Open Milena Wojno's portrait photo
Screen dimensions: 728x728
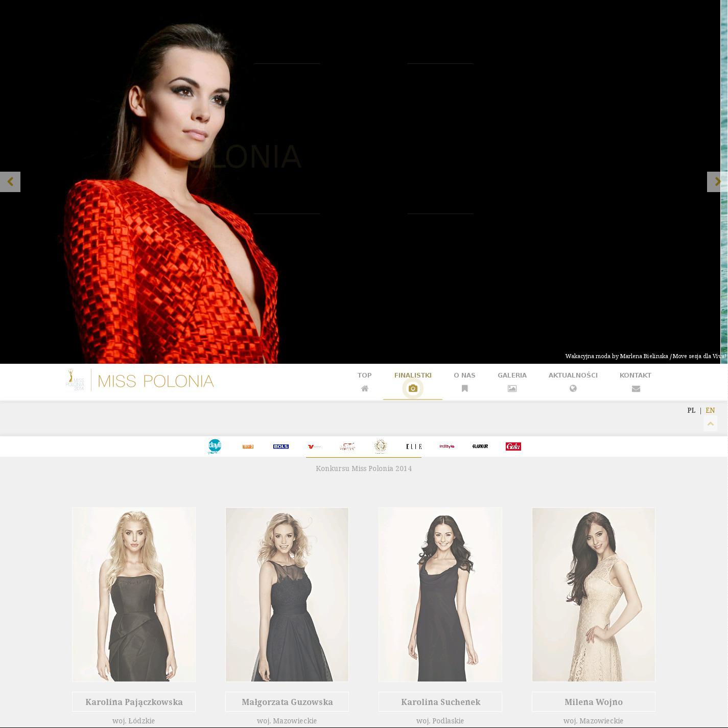click(593, 594)
